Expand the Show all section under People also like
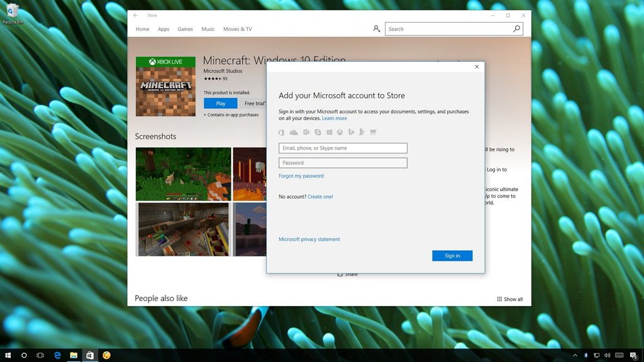Screen dimensions: 644x362 coord(510,299)
